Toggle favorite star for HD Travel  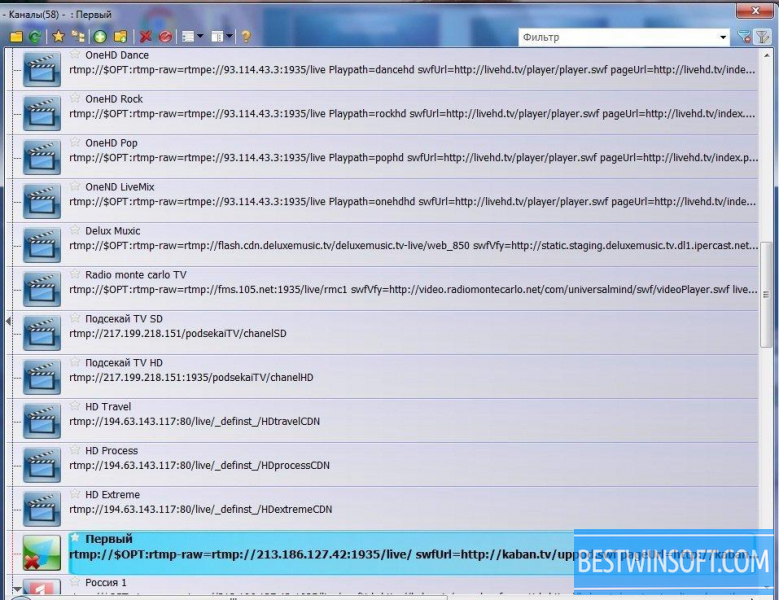[75, 406]
